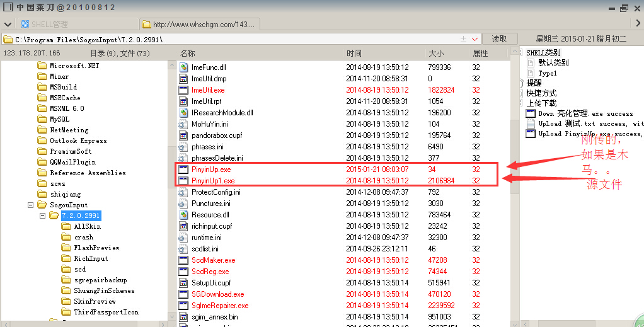Screen dimensions: 644x327
Task: Select the MSBuild folder
Action: point(63,87)
